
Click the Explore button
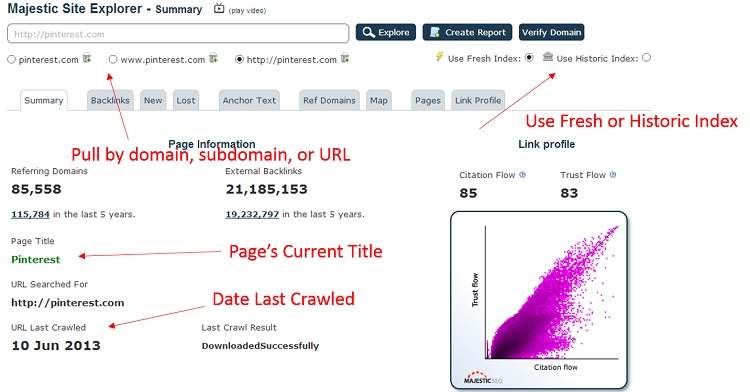pos(386,32)
